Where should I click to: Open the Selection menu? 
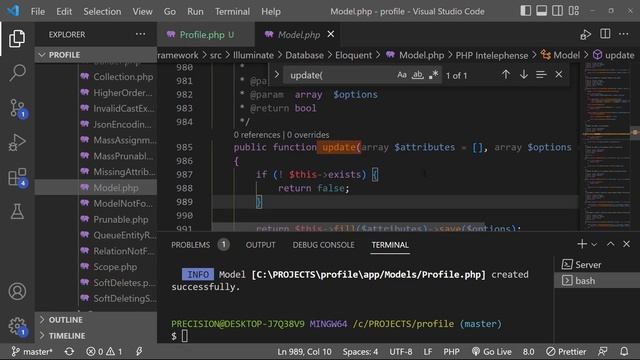[102, 11]
